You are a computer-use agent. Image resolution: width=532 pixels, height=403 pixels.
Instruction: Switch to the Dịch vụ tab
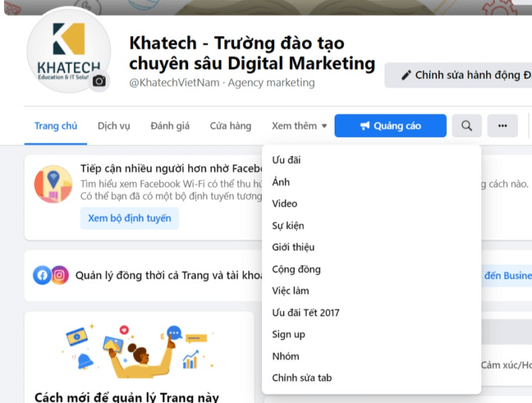coord(114,126)
